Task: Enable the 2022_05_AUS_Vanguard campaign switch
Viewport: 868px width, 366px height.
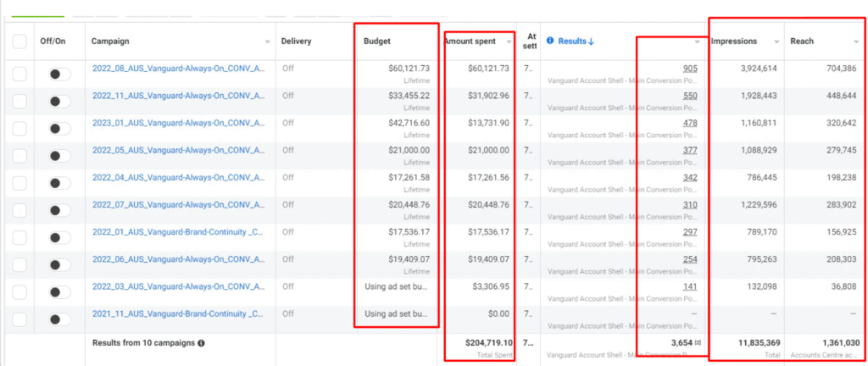Action: point(59,157)
